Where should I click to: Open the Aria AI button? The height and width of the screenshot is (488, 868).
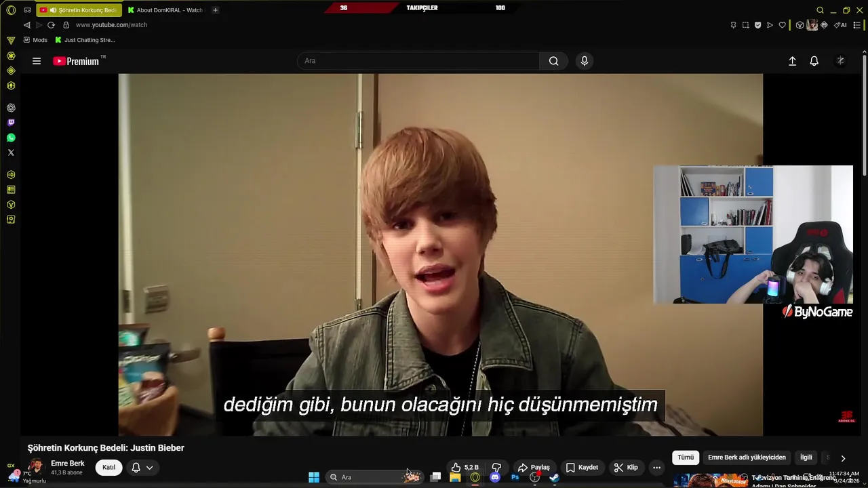click(840, 25)
